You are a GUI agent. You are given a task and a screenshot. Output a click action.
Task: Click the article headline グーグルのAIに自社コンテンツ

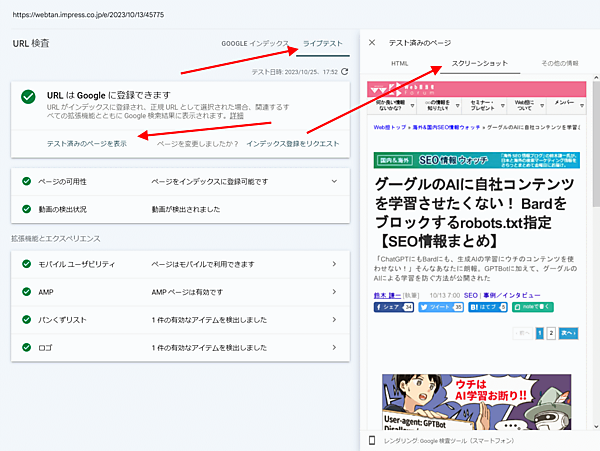click(474, 213)
